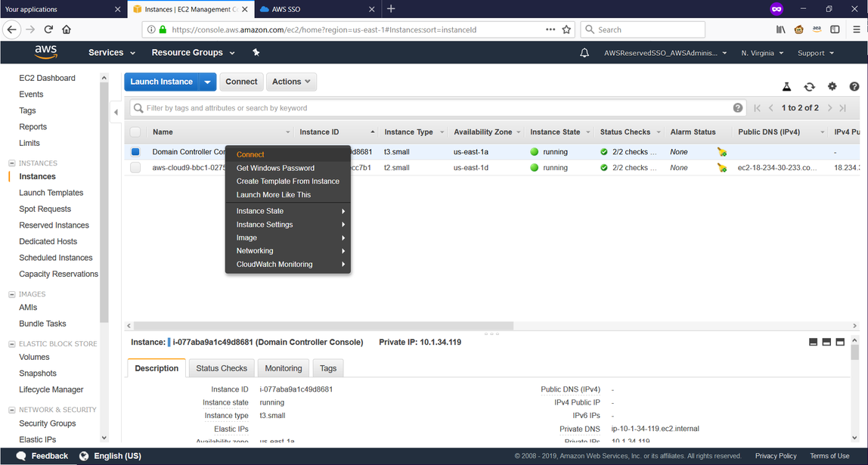Click the AWS logo home icon
This screenshot has height=465, width=868.
point(45,52)
